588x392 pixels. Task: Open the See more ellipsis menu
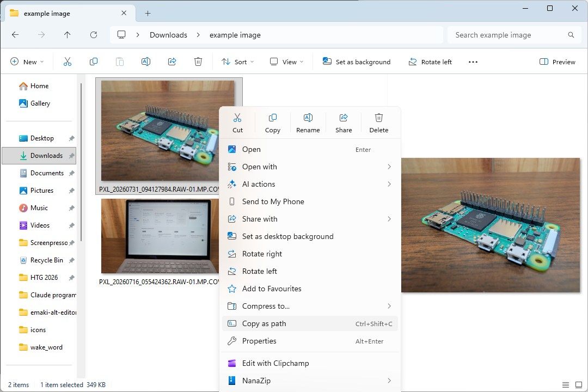(473, 62)
